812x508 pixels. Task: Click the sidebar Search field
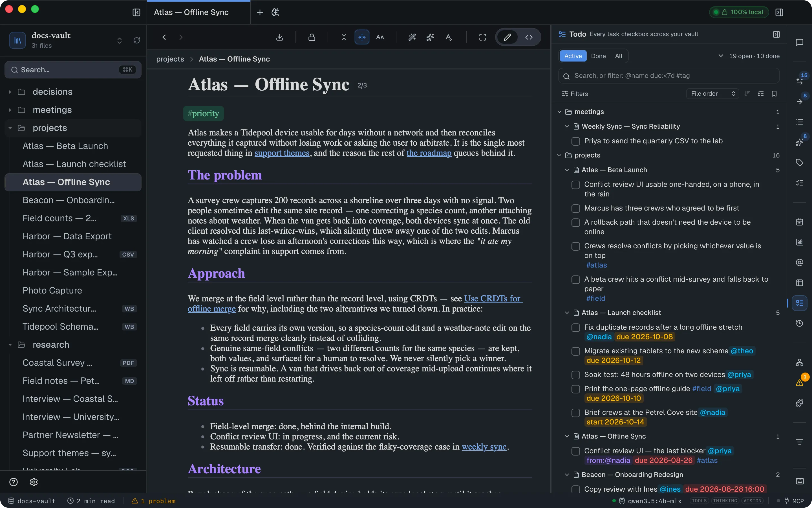73,70
